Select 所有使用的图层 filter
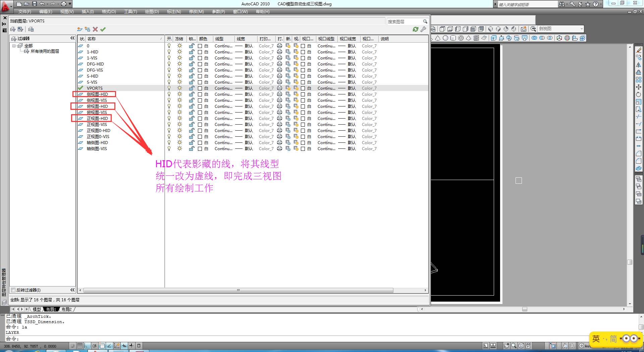 pyautogui.click(x=45, y=51)
